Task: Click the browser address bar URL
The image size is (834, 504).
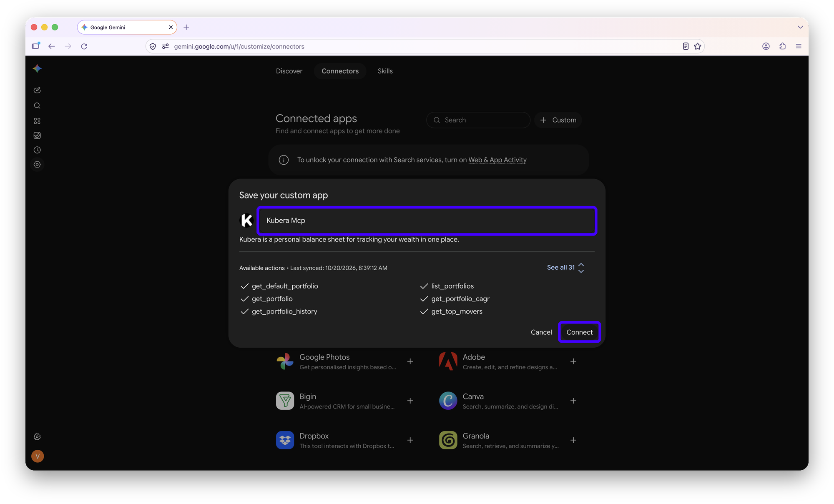Action: 239,46
